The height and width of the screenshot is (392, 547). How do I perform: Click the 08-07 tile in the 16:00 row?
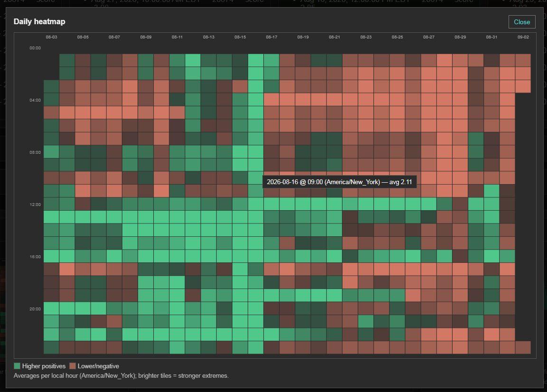[x=114, y=256]
